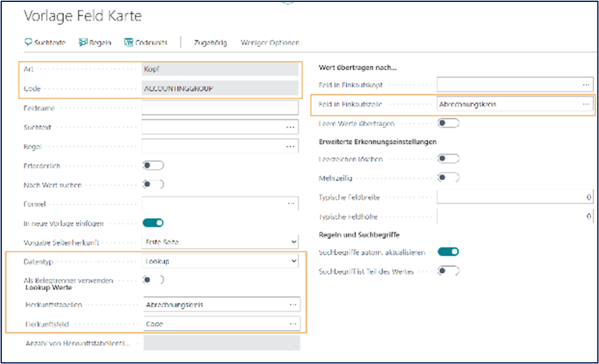
Task: Turn on the Mehrzeilig switch
Action: click(449, 177)
